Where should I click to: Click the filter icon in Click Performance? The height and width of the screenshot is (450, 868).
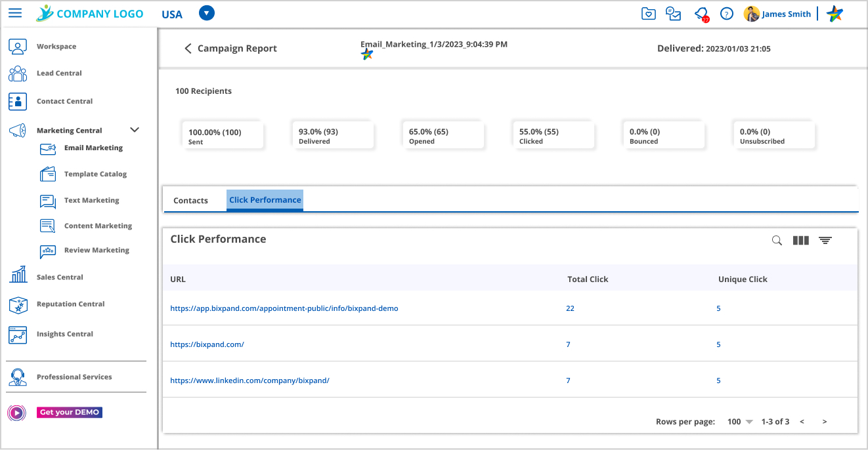[825, 241]
